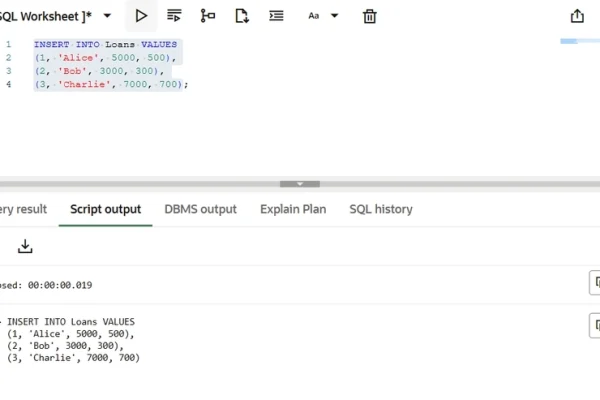Click the Run Script icon
This screenshot has height=400, width=600.
(174, 16)
